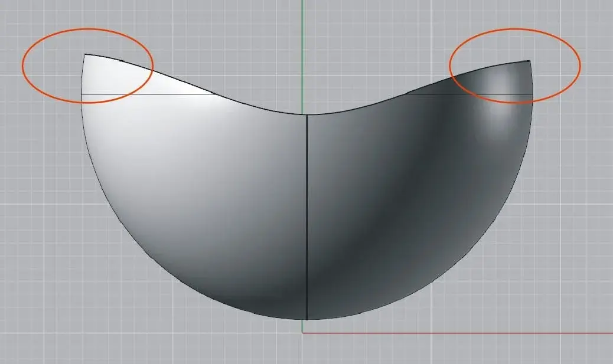Click the red horizontal axis line
The height and width of the screenshot is (364, 613).
[461, 333]
